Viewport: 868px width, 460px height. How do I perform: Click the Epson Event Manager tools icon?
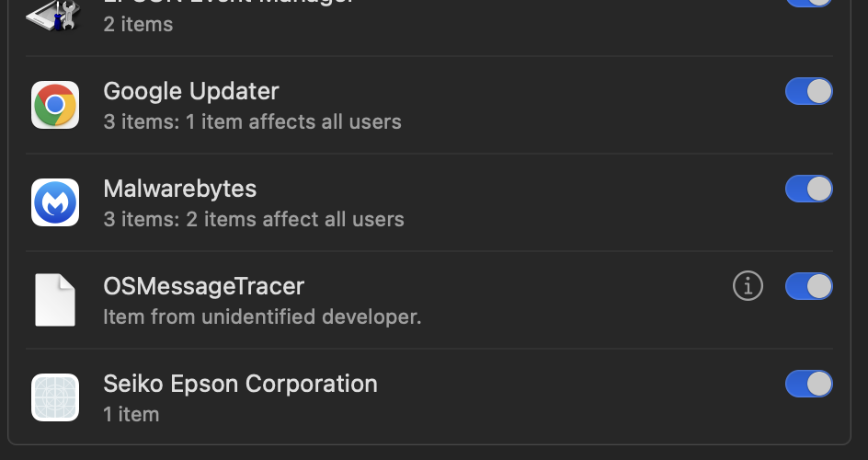(x=55, y=13)
